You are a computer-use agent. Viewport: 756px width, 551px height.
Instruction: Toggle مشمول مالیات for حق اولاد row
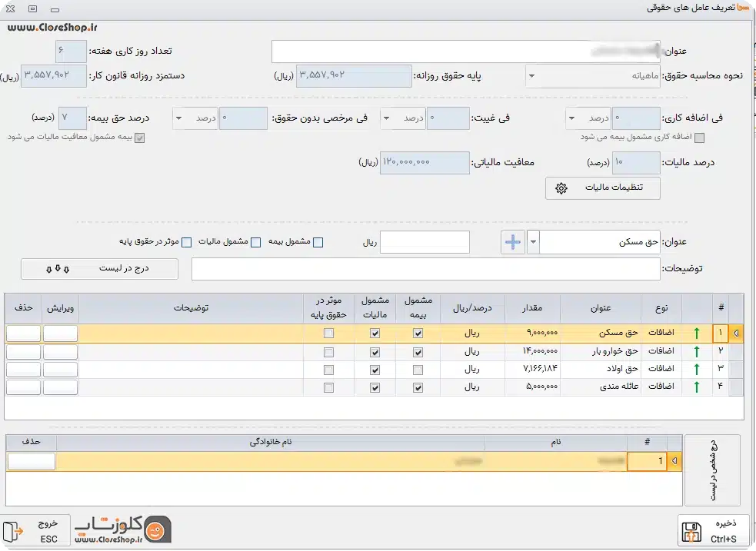point(375,370)
